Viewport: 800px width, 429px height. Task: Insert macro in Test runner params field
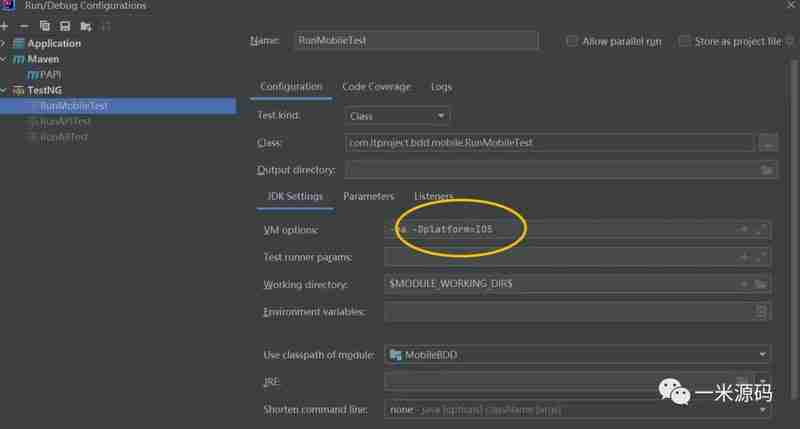(744, 257)
